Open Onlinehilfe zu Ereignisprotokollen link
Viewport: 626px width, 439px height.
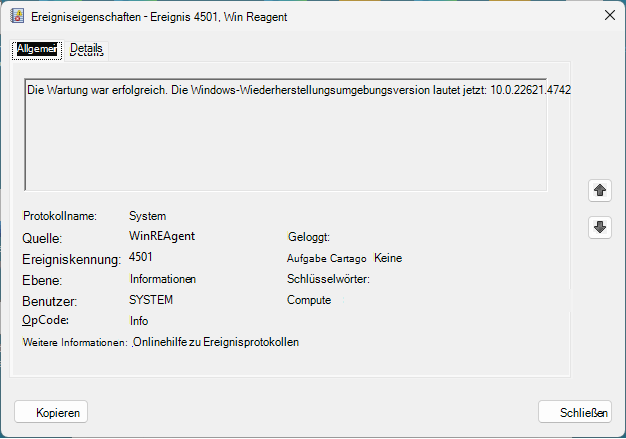[x=216, y=342]
